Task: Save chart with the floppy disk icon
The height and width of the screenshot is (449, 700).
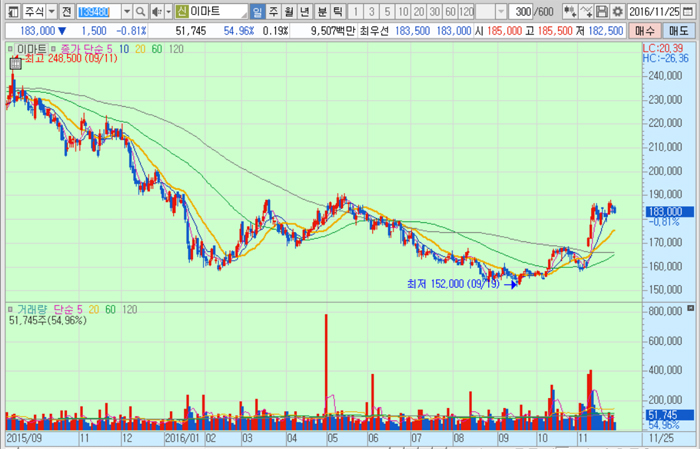Action: click(x=602, y=12)
